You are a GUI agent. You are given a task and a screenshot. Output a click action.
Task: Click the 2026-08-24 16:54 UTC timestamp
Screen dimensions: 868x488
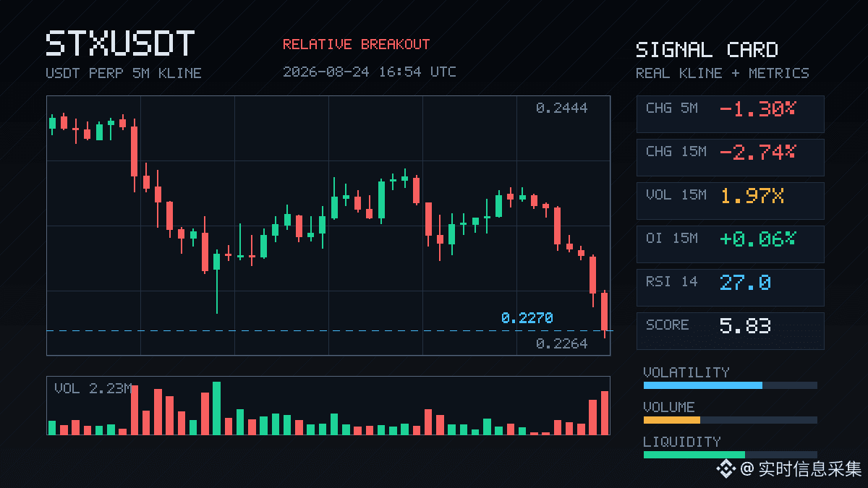[x=369, y=72]
